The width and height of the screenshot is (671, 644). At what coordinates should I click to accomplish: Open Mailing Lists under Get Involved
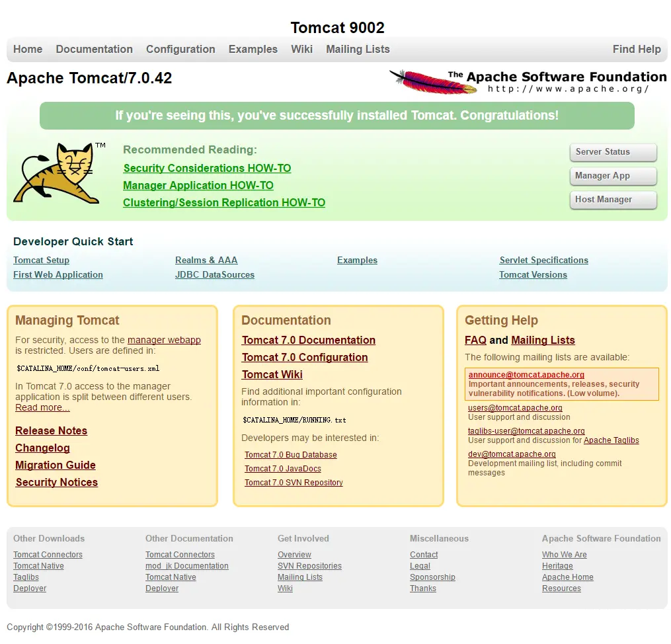[x=300, y=577]
